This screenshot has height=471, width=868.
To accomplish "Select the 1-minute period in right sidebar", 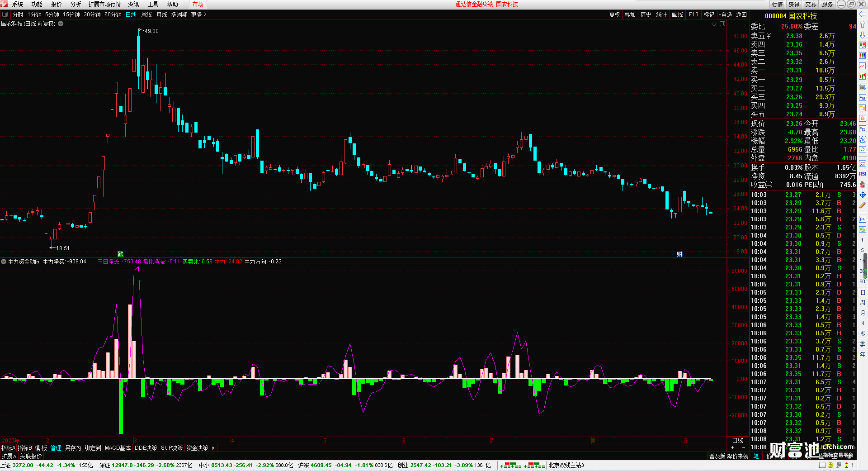I will click(x=862, y=240).
